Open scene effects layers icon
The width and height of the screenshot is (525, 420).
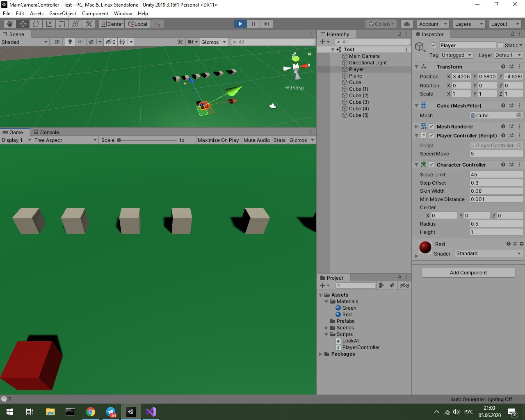pos(91,42)
